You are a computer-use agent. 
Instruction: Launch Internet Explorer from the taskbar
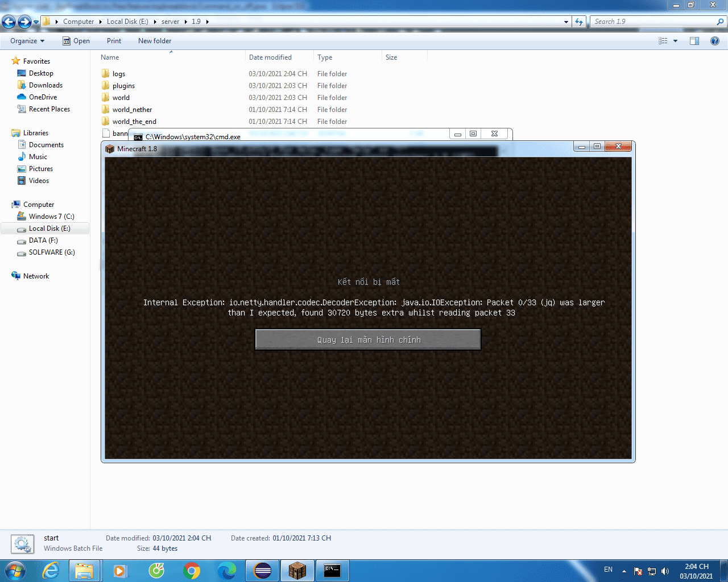click(51, 571)
